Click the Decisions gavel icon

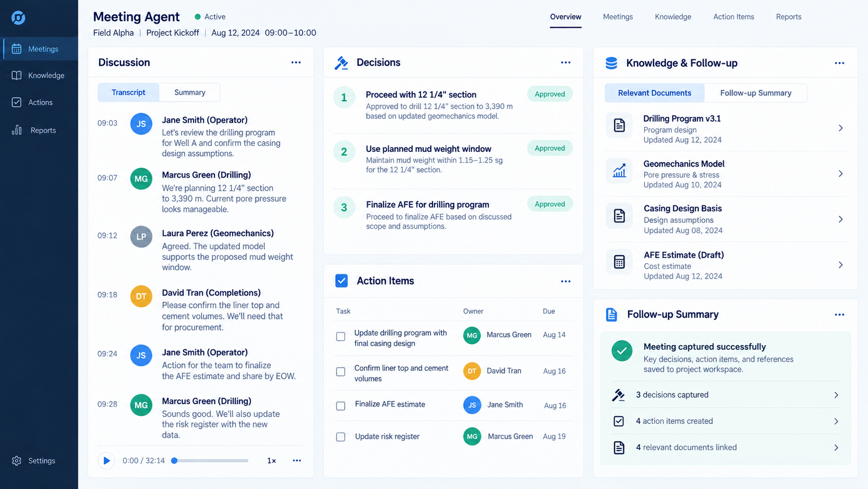point(342,63)
